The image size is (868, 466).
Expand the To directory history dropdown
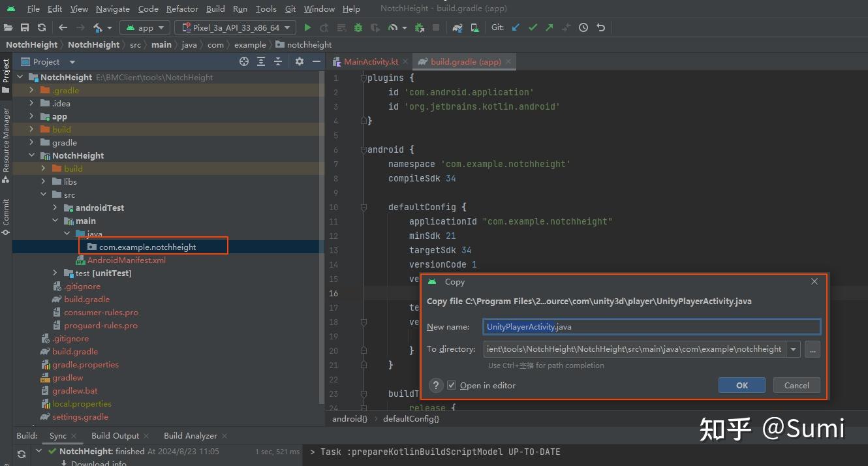click(794, 349)
